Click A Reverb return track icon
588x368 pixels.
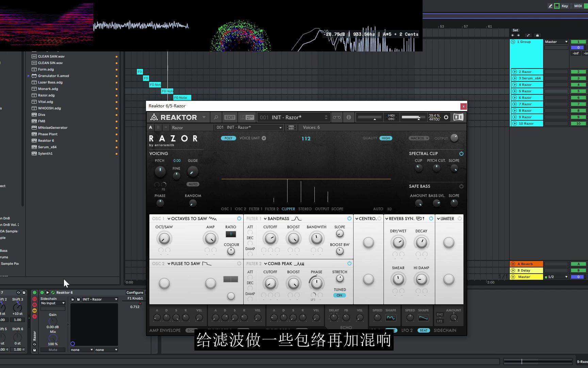click(513, 264)
